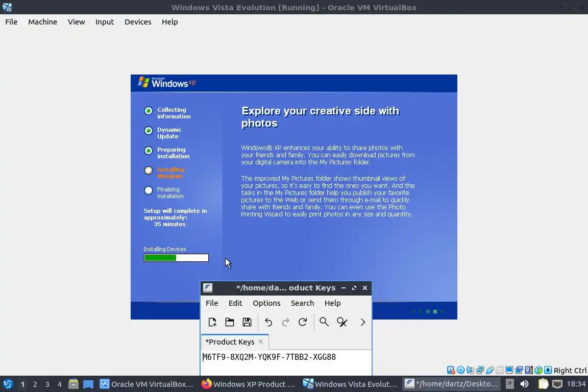Switch to Firefox Windows XP Product taskbar entry
The height and width of the screenshot is (392, 588).
point(248,384)
